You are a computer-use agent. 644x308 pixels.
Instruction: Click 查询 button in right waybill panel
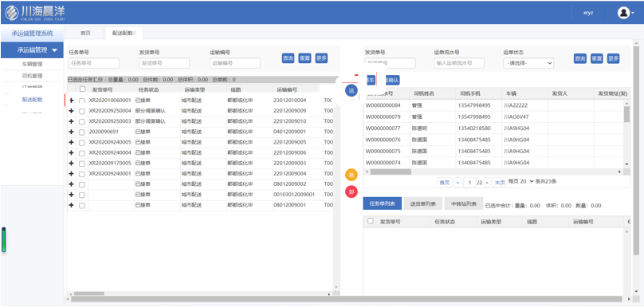click(580, 59)
